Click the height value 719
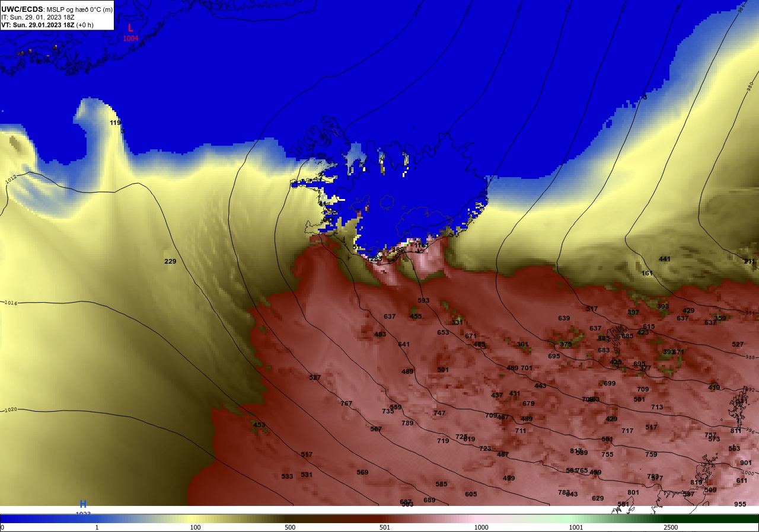The width and height of the screenshot is (759, 532). coord(443,441)
